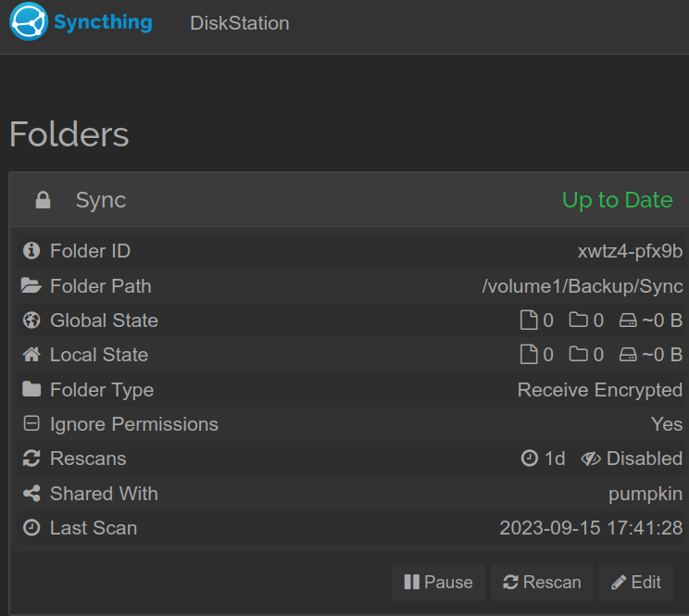Click folder ID value xwtz4-pfx9b
The height and width of the screenshot is (616, 689).
click(x=630, y=251)
